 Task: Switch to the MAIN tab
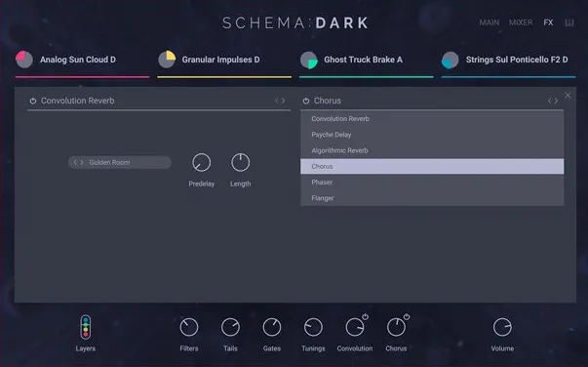489,22
